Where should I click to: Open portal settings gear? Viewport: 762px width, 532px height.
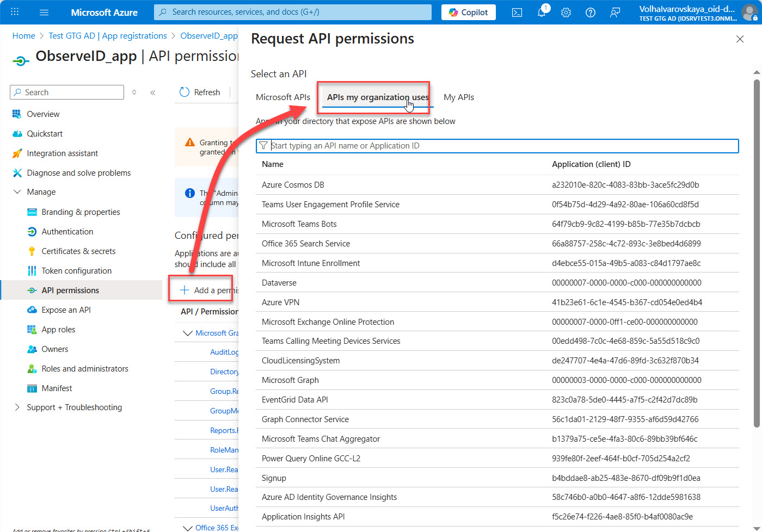coord(566,13)
